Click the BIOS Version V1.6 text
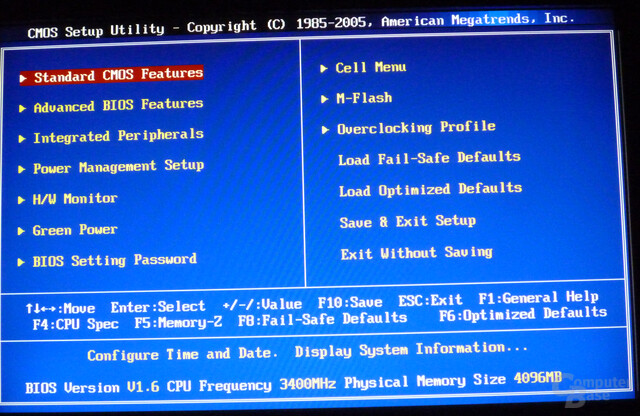This screenshot has height=416, width=640. (92, 387)
